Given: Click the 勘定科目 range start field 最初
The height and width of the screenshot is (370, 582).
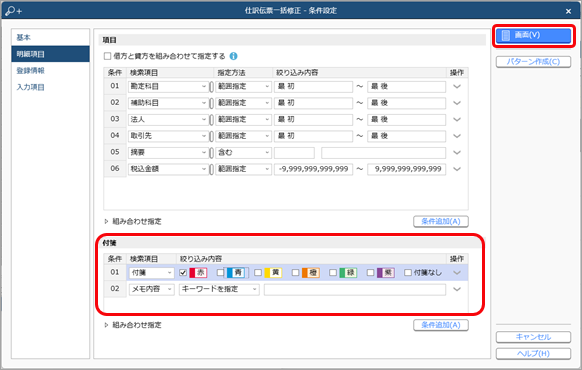Looking at the screenshot, I should coord(313,86).
